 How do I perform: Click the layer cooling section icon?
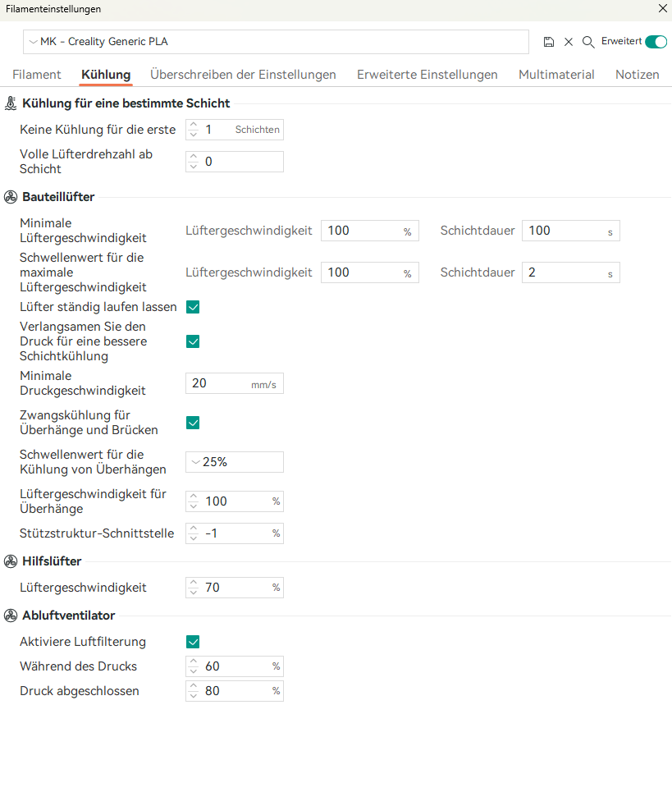[11, 103]
